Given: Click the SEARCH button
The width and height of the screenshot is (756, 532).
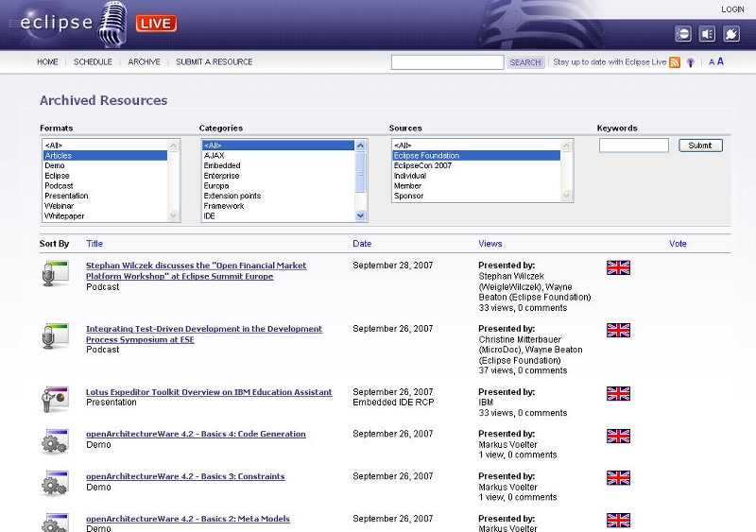Looking at the screenshot, I should (525, 62).
